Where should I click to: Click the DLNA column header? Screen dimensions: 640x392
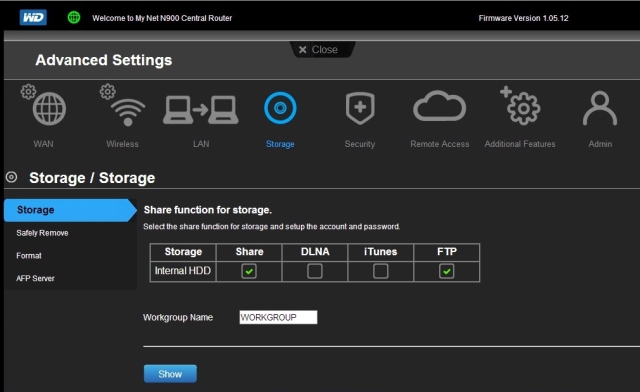pyautogui.click(x=315, y=252)
